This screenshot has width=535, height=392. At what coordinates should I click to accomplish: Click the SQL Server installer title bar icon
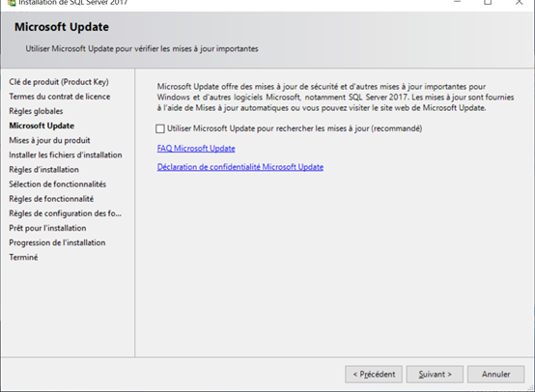click(x=12, y=2)
